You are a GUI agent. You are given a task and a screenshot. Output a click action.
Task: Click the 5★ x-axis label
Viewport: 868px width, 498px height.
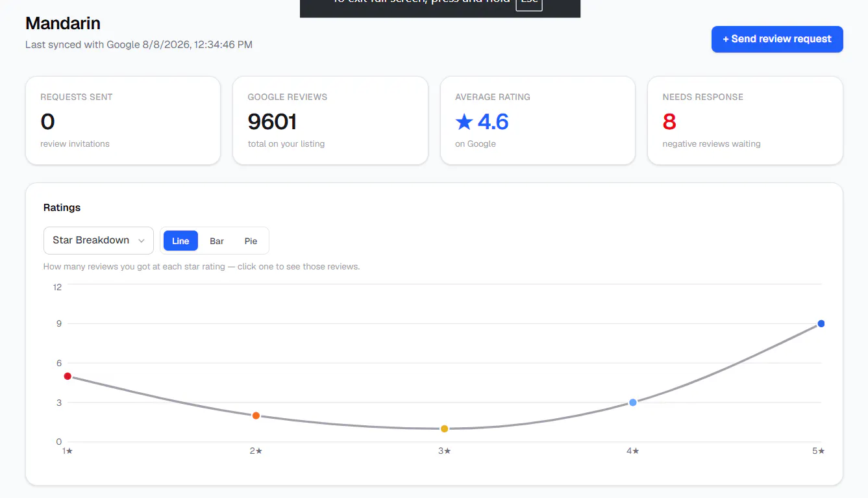pos(819,451)
